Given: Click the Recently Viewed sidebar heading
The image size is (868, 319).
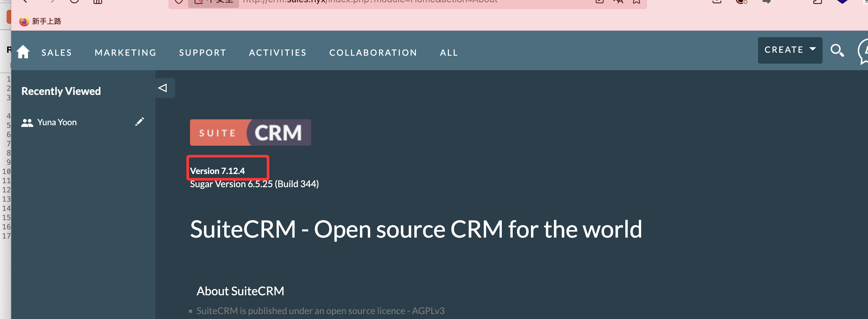Looking at the screenshot, I should pyautogui.click(x=61, y=91).
